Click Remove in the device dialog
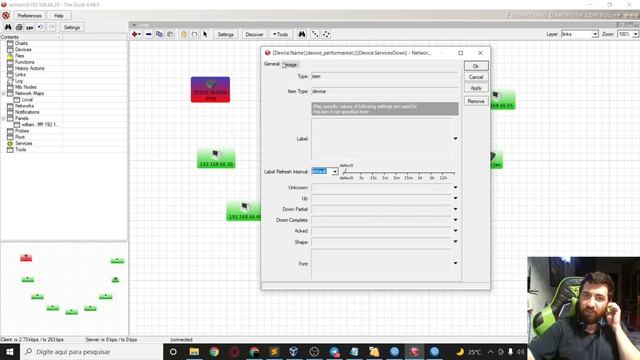Screen dimensions: 640x360 (476, 101)
